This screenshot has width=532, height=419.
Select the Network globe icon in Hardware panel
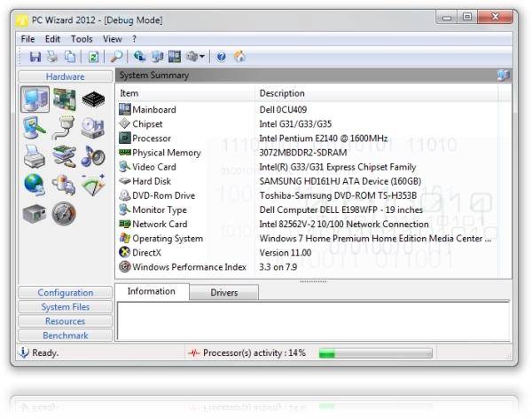coord(35,185)
